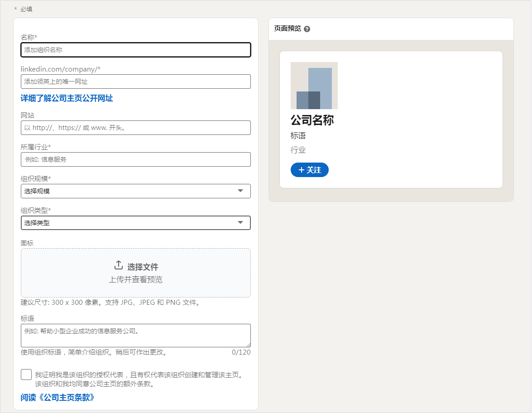Expand 选择规模 using its chevron arrow
Viewport: 532px width, 413px height.
tap(241, 191)
